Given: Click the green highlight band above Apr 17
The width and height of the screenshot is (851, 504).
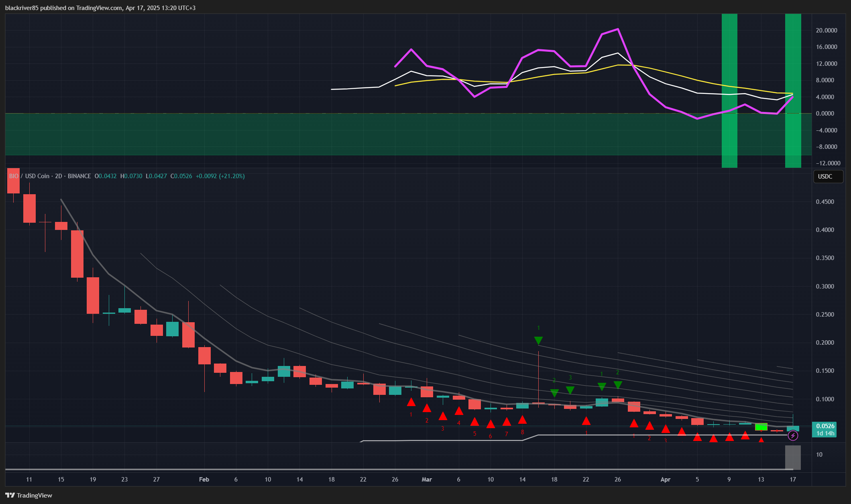Looking at the screenshot, I should [x=793, y=90].
